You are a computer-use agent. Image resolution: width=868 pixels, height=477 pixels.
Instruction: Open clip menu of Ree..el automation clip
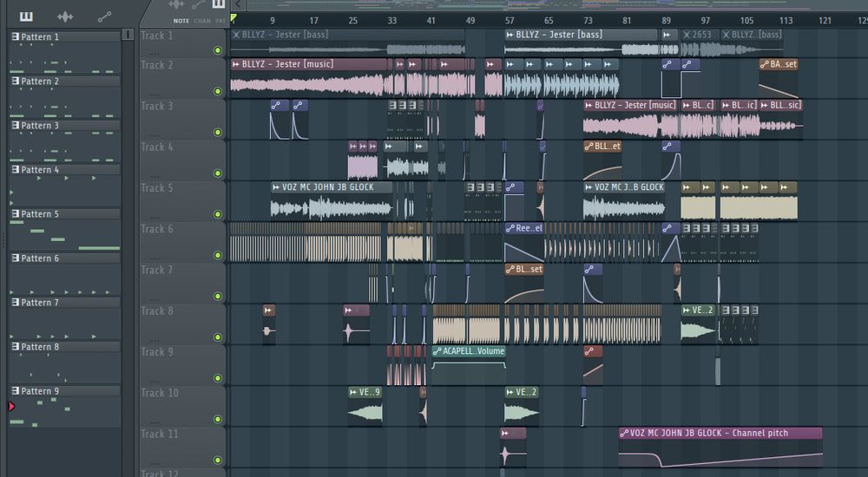tap(510, 228)
